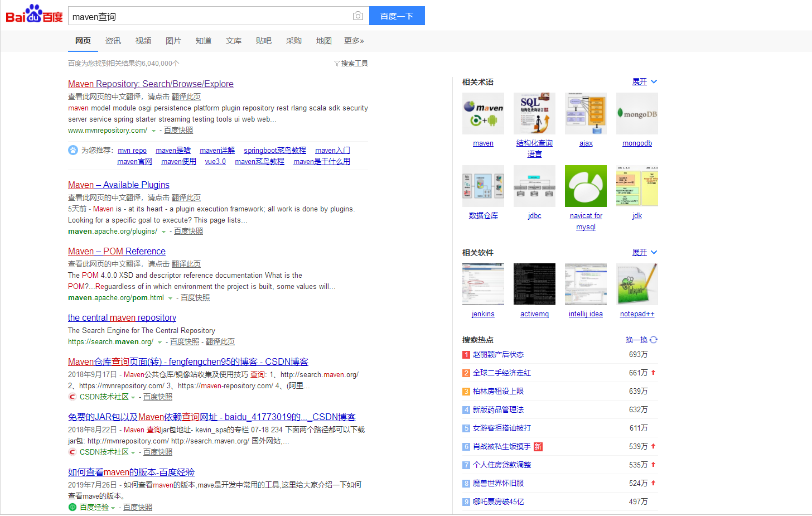
Task: Go to the 贴吧 tab
Action: [x=264, y=41]
